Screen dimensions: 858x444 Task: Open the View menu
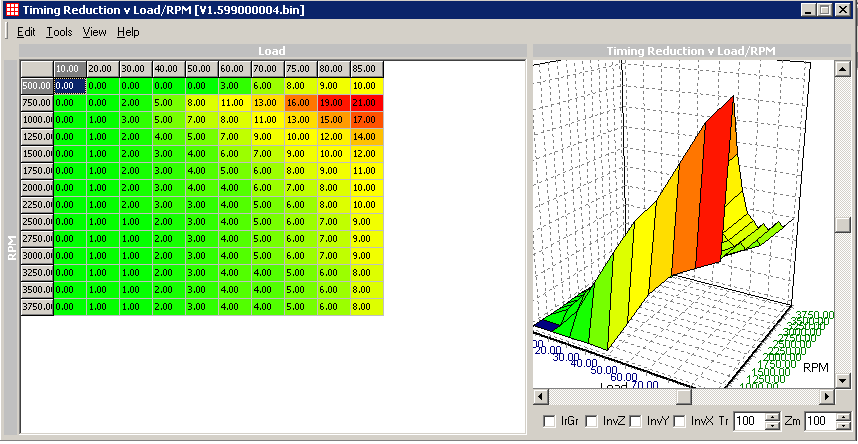pyautogui.click(x=94, y=32)
